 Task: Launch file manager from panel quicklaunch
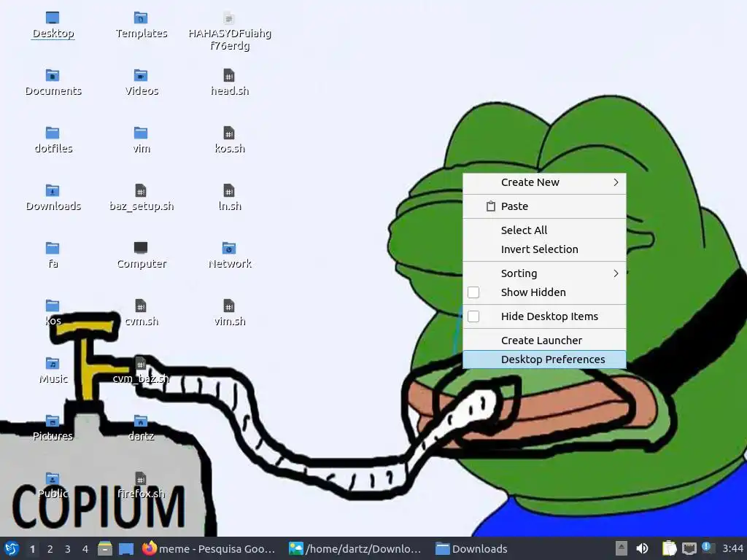(x=105, y=548)
